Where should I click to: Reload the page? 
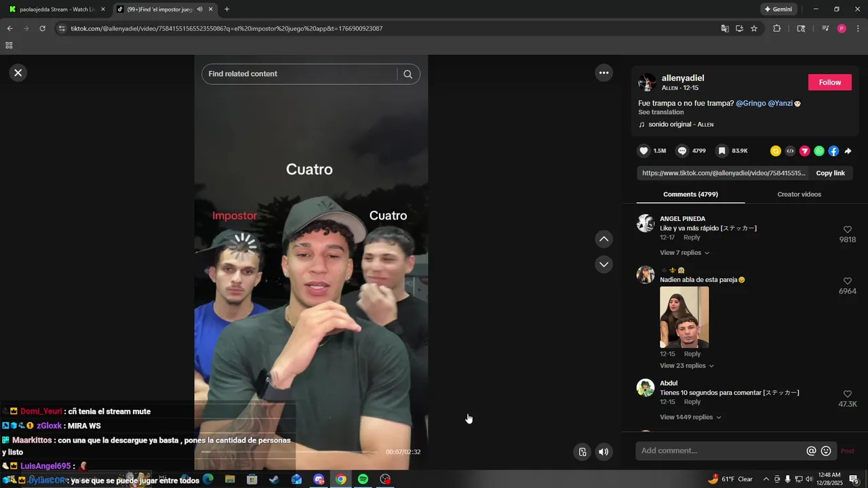pyautogui.click(x=42, y=28)
